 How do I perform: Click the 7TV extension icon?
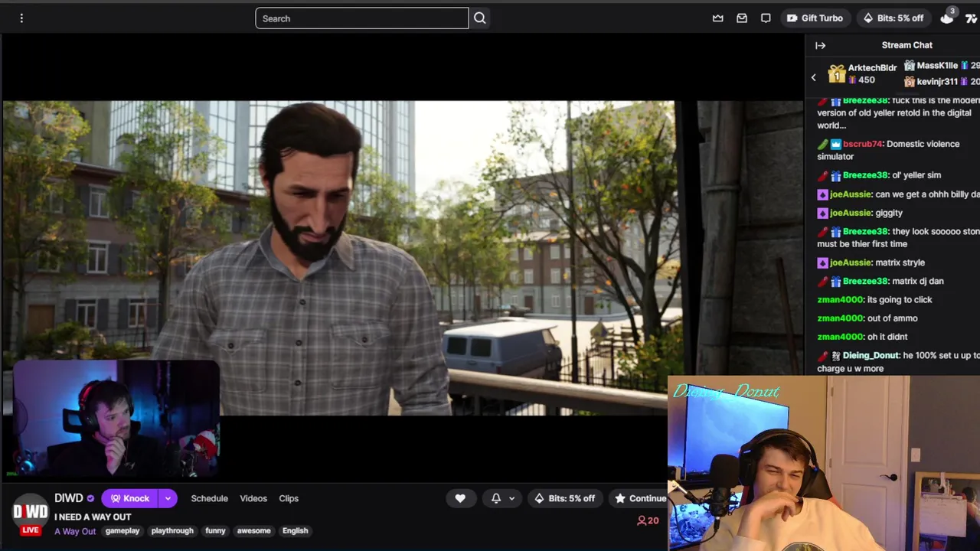[972, 18]
